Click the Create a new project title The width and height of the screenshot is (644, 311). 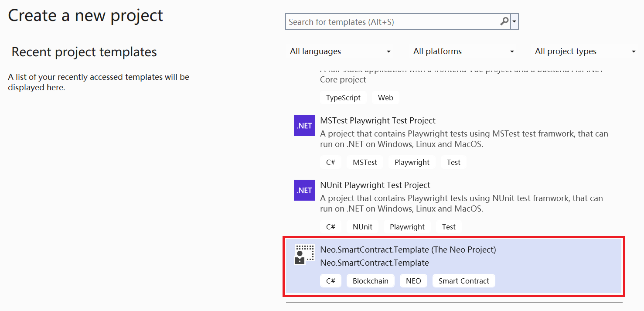[85, 15]
